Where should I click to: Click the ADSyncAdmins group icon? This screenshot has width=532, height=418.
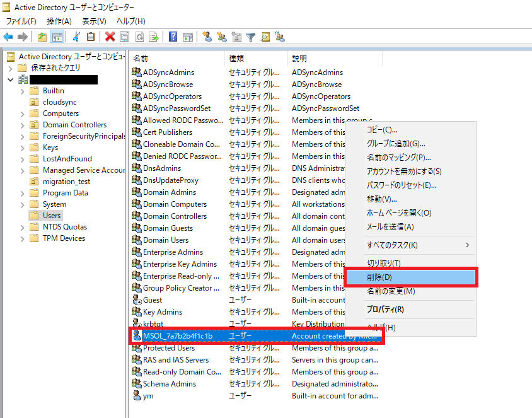[x=137, y=72]
